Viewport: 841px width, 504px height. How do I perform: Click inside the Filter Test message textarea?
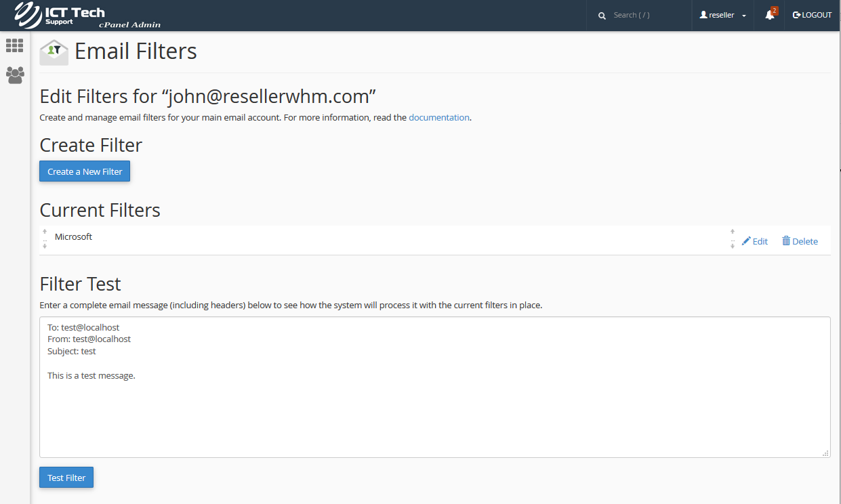coord(434,406)
